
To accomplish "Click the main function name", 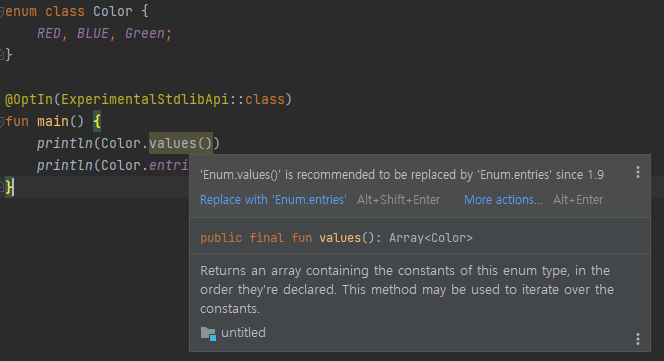I will point(53,122).
